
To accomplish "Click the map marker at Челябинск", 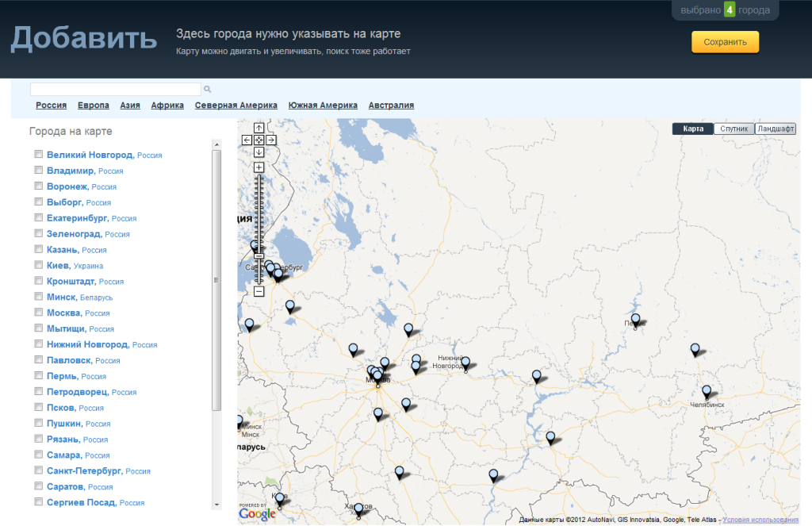I will coord(706,391).
